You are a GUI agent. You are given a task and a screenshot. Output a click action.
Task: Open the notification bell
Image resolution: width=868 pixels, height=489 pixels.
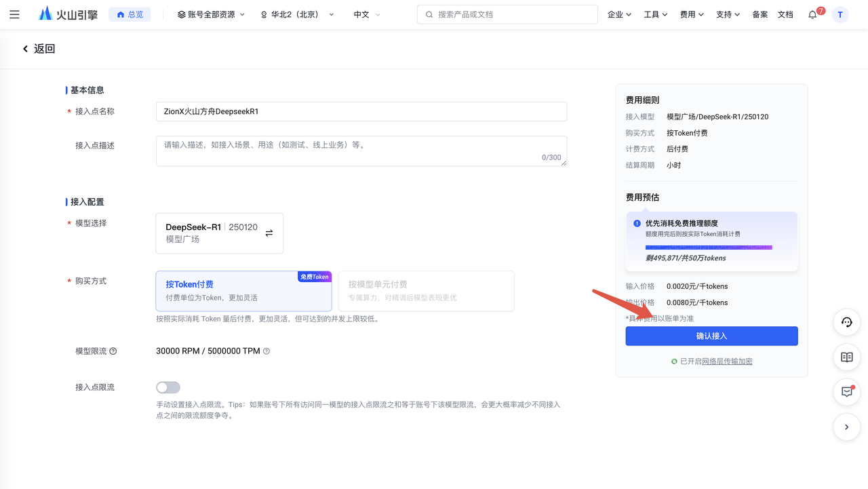pyautogui.click(x=812, y=14)
